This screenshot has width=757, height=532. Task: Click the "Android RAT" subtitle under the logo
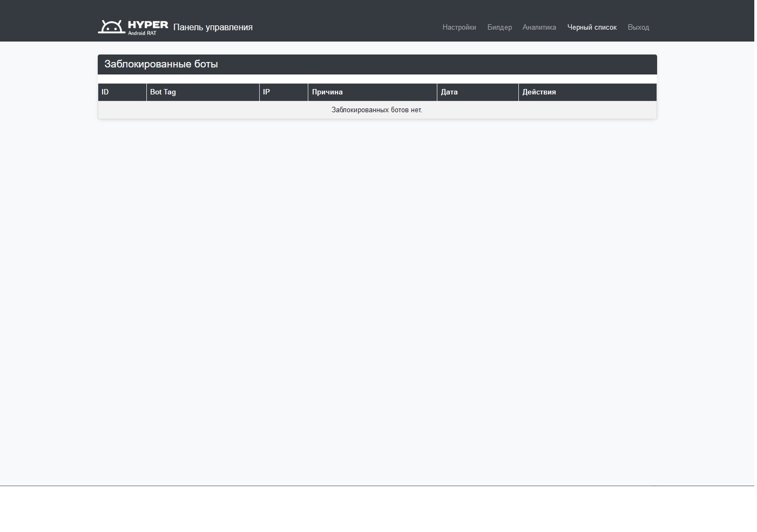coord(142,33)
